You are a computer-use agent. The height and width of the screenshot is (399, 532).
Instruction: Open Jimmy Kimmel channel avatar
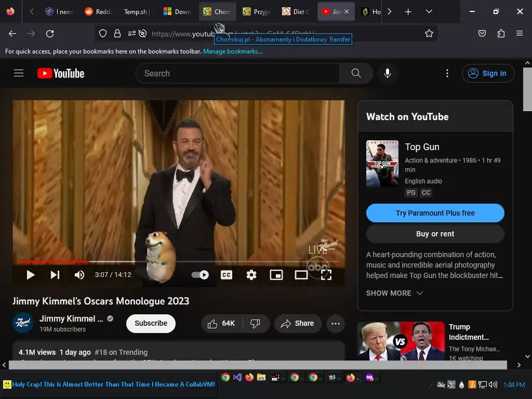click(23, 323)
